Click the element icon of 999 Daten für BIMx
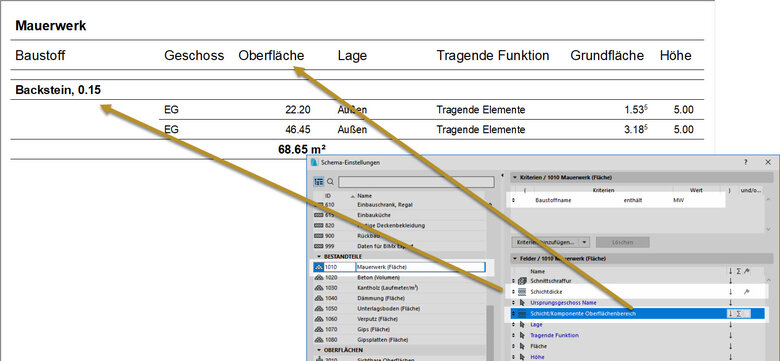Image resolution: width=780 pixels, height=361 pixels. [x=318, y=246]
